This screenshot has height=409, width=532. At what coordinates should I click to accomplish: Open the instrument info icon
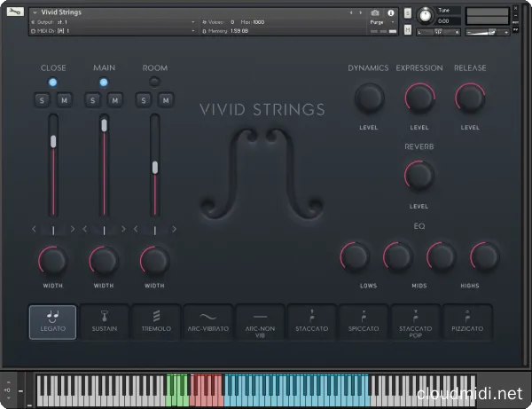[x=391, y=13]
